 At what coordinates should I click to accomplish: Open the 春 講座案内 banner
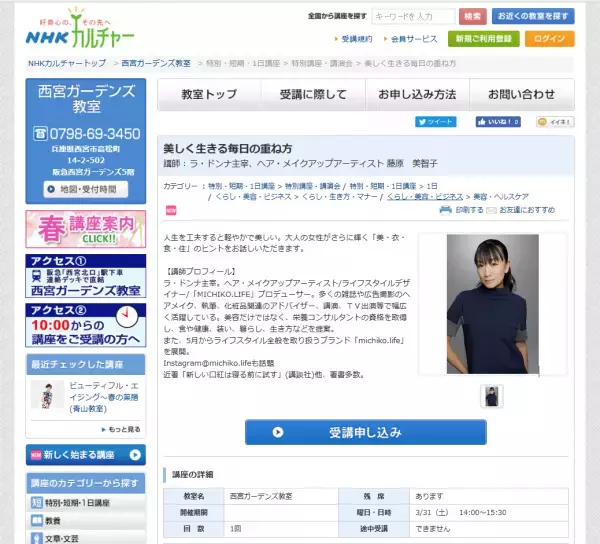point(86,229)
